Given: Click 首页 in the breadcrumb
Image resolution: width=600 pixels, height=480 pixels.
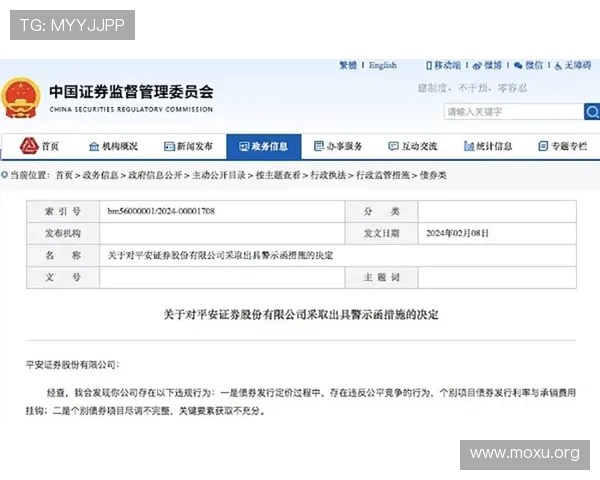Looking at the screenshot, I should (64, 175).
